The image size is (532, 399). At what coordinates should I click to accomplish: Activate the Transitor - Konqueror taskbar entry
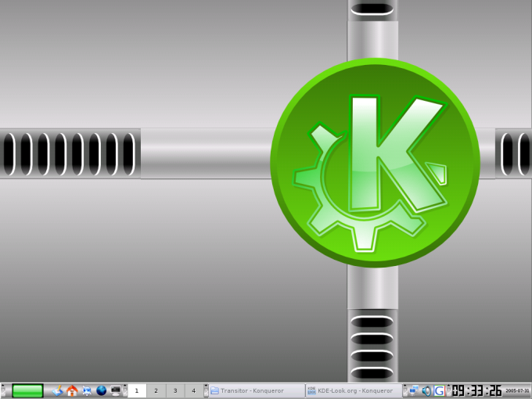(x=257, y=390)
